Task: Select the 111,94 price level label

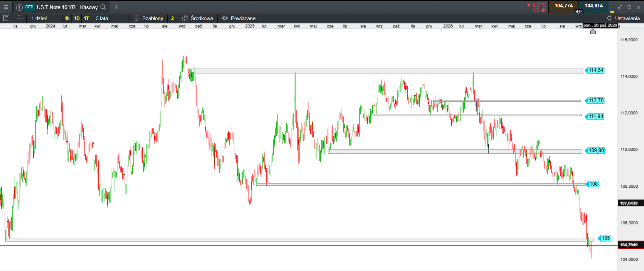Action: tap(595, 117)
